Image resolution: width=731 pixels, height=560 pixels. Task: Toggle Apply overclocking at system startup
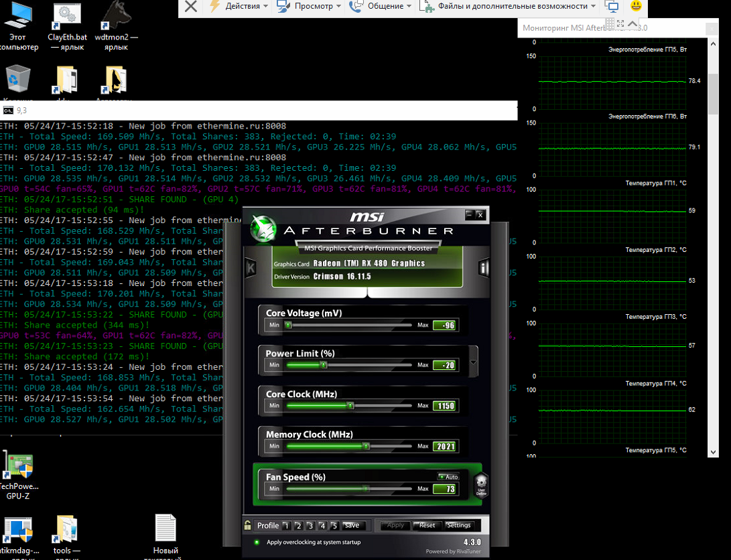tap(257, 543)
